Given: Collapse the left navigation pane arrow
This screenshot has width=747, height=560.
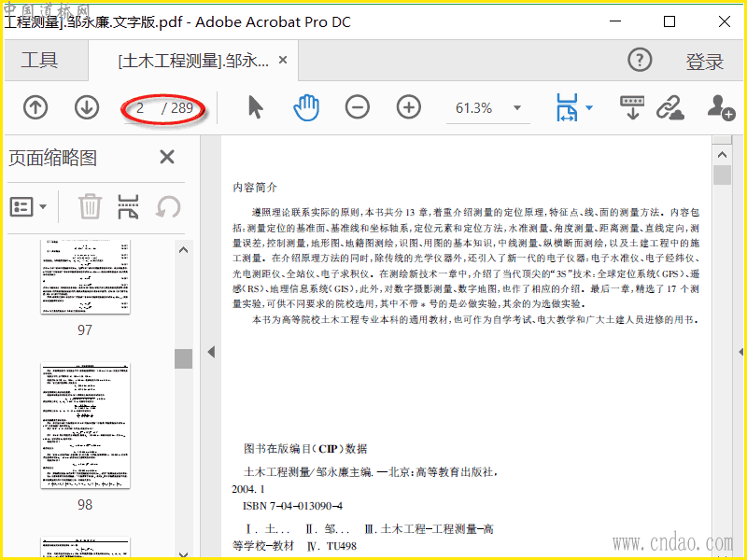Looking at the screenshot, I should (211, 352).
